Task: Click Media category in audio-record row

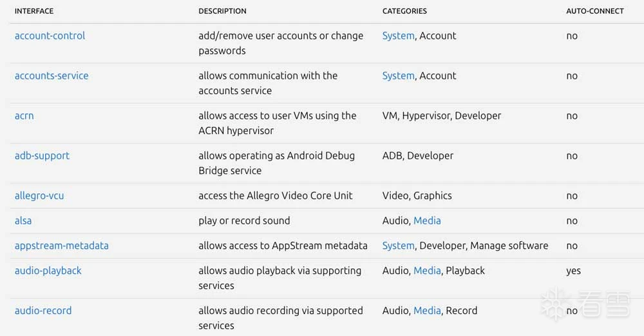Action: click(427, 311)
